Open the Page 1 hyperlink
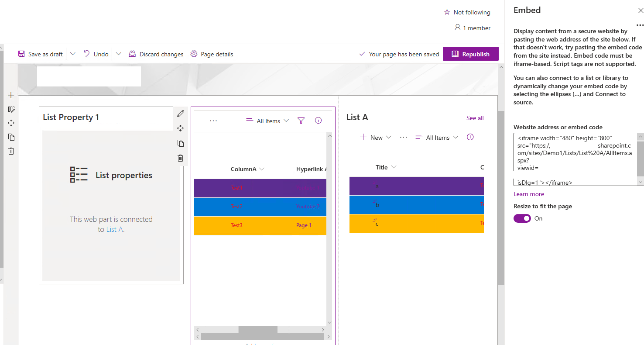This screenshot has height=345, width=644. click(304, 225)
